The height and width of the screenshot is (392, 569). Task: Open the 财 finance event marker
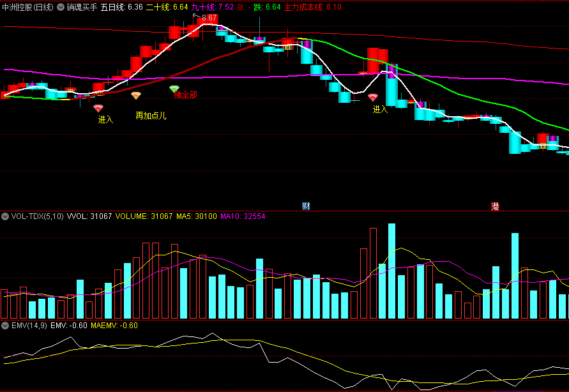(306, 206)
